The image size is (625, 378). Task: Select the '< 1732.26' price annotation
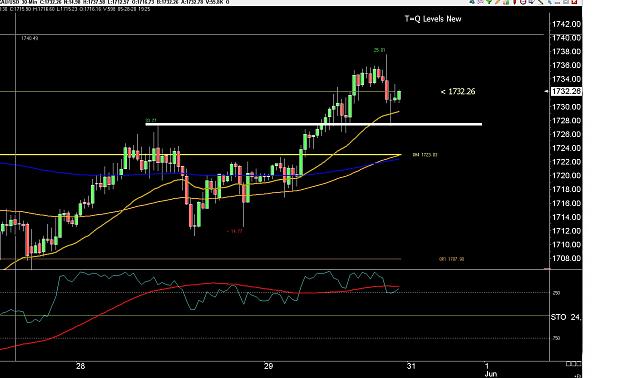click(x=458, y=92)
